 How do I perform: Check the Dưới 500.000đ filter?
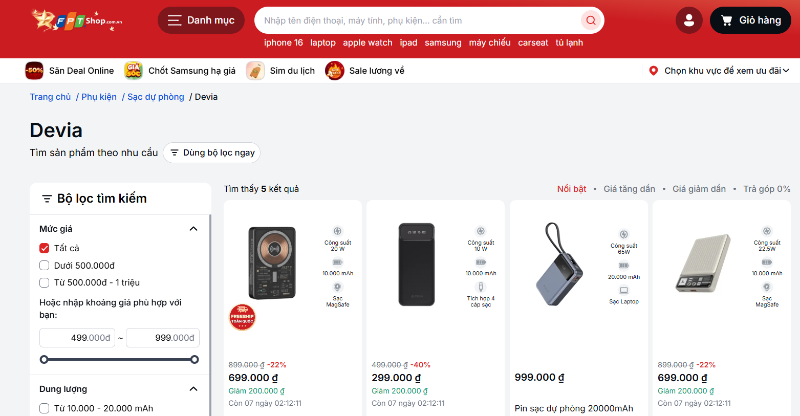click(x=44, y=265)
